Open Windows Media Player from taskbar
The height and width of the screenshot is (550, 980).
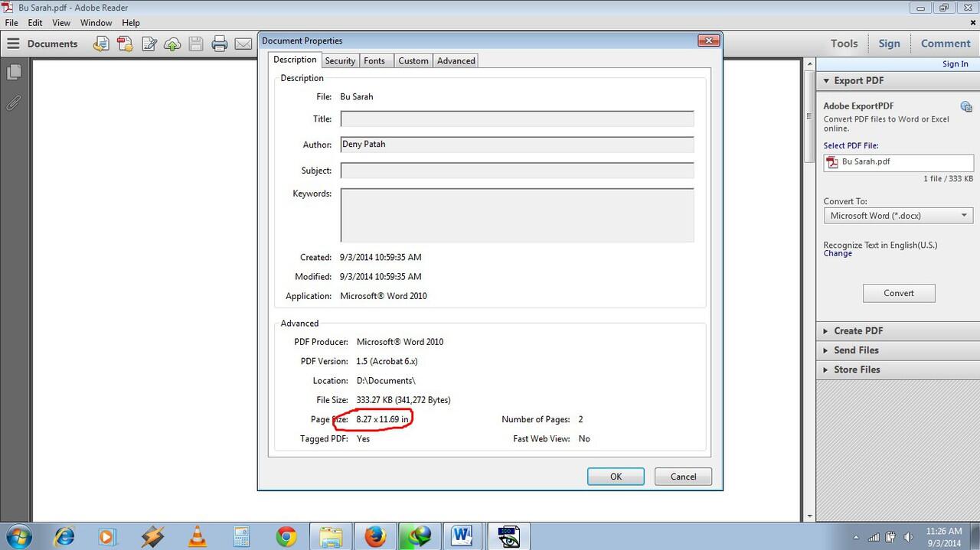click(x=106, y=536)
